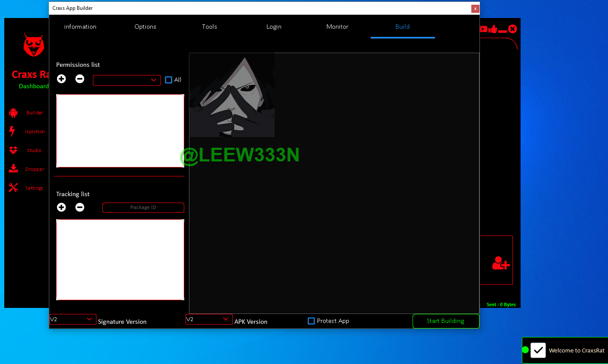Click the Tracking list plus icon

click(61, 207)
